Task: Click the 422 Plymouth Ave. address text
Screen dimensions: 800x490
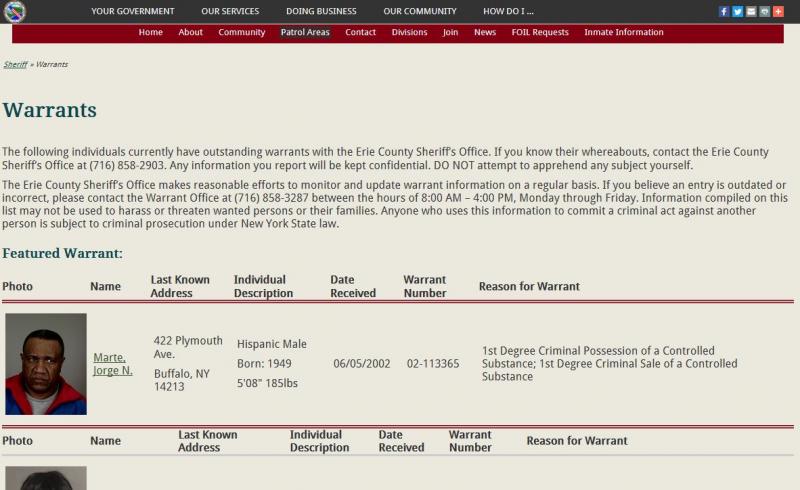Action: coord(188,347)
